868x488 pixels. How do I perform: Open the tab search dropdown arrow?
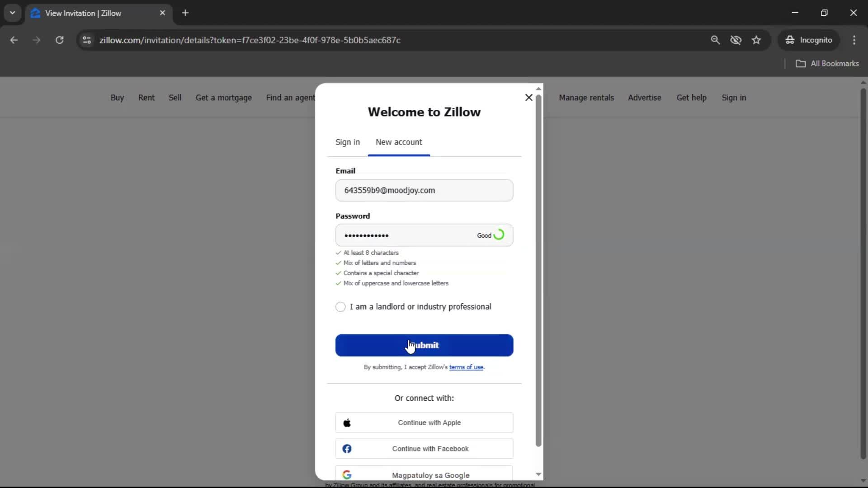pos(13,13)
